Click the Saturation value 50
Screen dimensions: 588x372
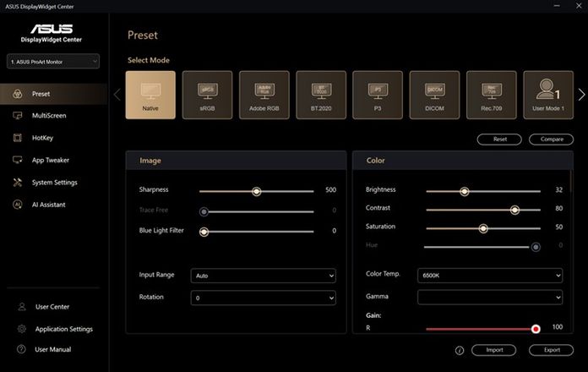[x=558, y=227]
